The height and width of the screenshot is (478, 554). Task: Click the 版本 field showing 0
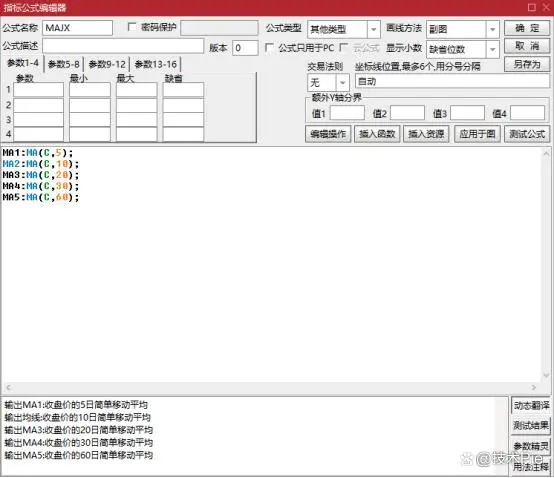(x=245, y=48)
